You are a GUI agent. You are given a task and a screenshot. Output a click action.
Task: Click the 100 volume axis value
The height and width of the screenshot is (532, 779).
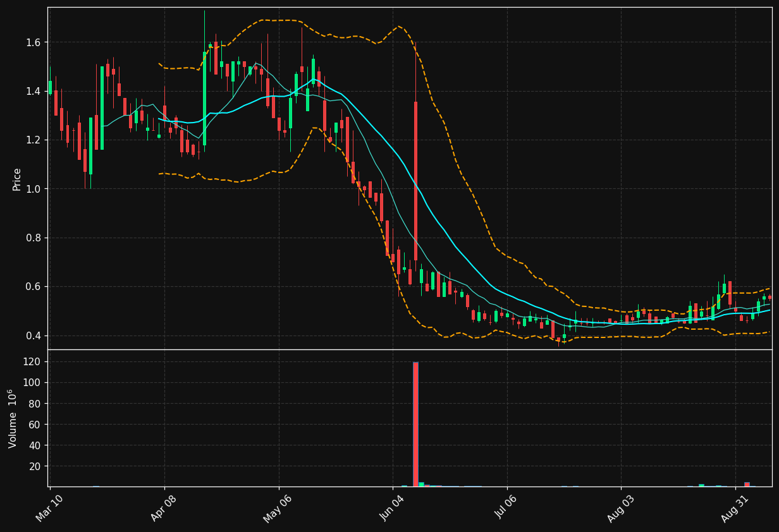pos(32,382)
